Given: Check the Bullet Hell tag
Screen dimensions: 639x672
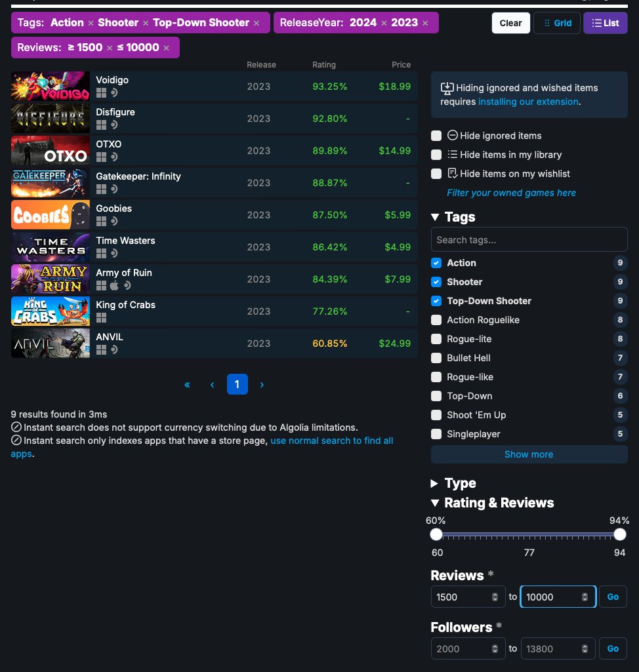Looking at the screenshot, I should click(436, 358).
